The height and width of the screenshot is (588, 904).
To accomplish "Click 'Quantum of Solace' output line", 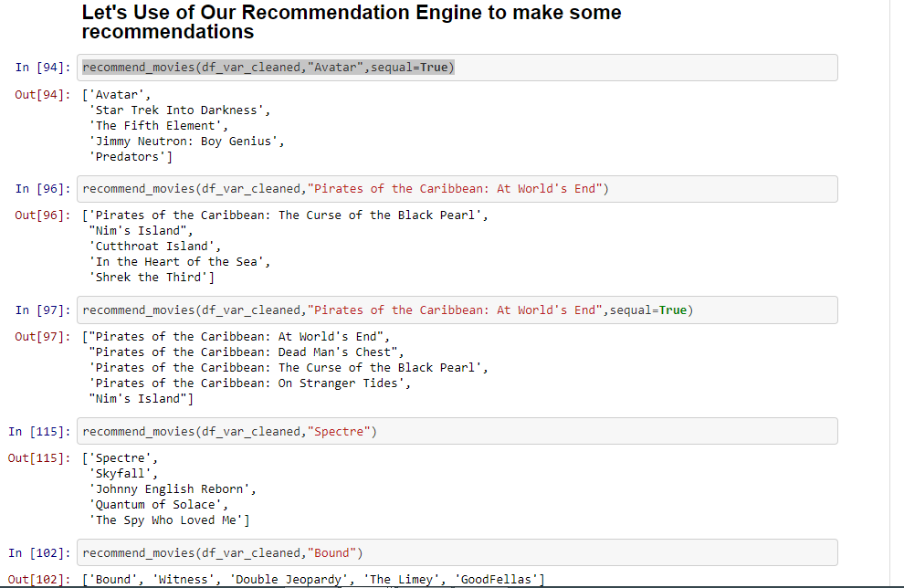I will [x=158, y=505].
